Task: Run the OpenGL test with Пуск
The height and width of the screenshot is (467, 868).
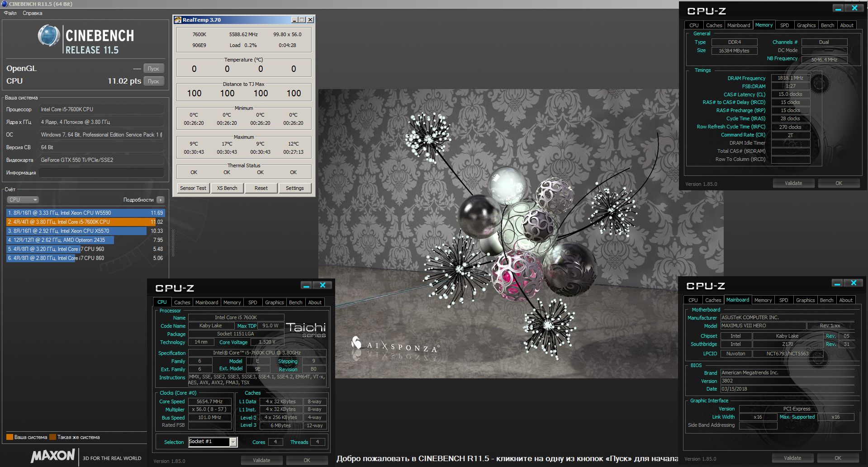Action: 153,69
